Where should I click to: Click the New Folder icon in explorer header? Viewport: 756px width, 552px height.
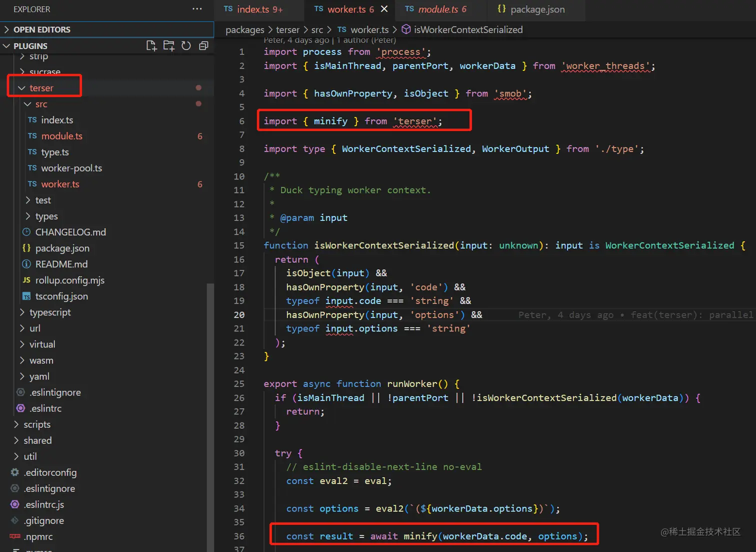point(169,46)
